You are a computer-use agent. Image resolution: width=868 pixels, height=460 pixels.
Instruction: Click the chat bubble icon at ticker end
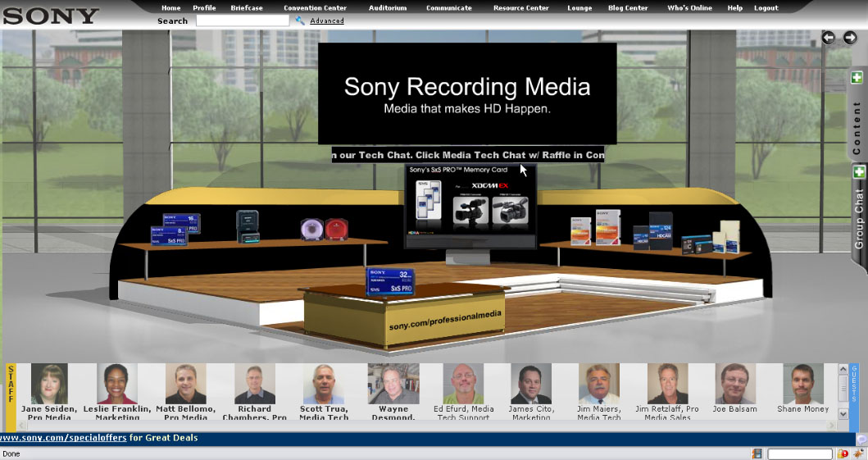[861, 439]
